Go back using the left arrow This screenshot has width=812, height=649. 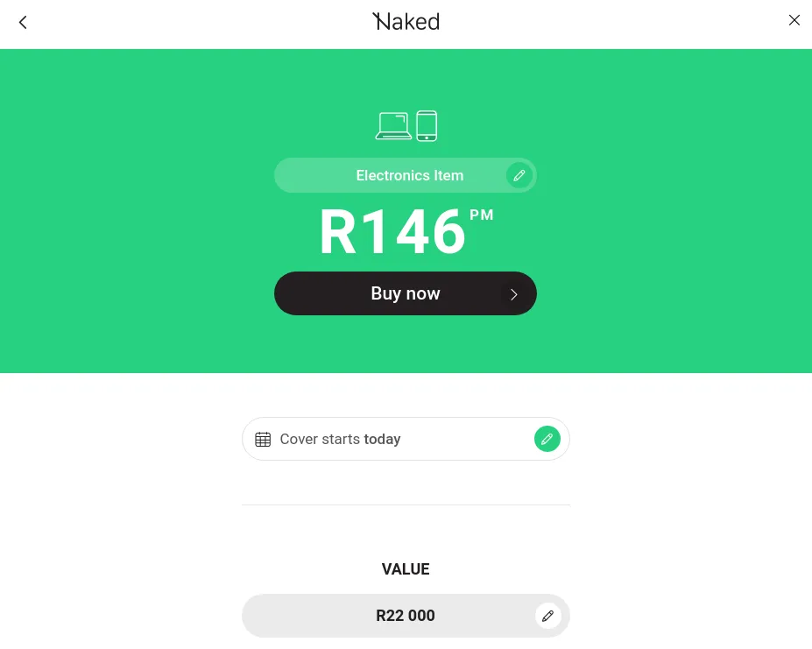click(x=24, y=23)
